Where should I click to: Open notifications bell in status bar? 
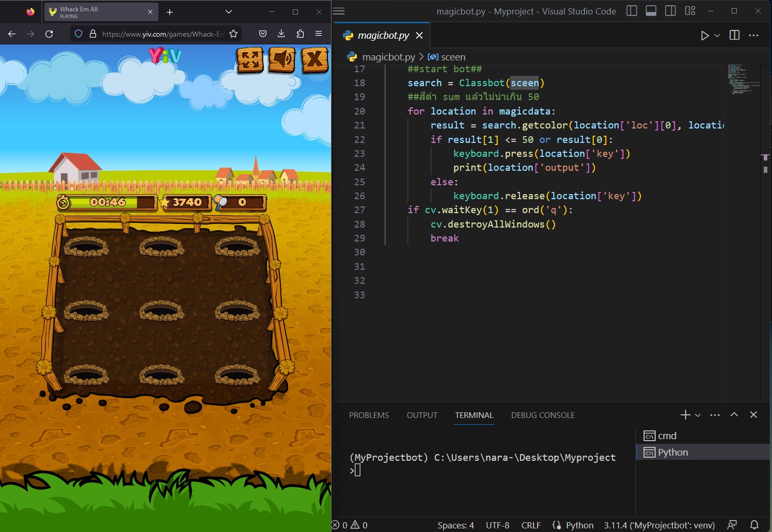754,525
